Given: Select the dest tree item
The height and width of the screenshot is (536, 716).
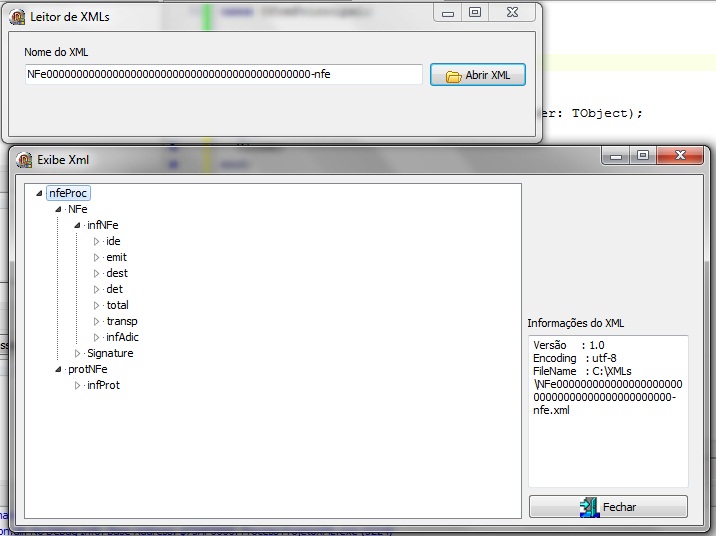Looking at the screenshot, I should pyautogui.click(x=116, y=273).
